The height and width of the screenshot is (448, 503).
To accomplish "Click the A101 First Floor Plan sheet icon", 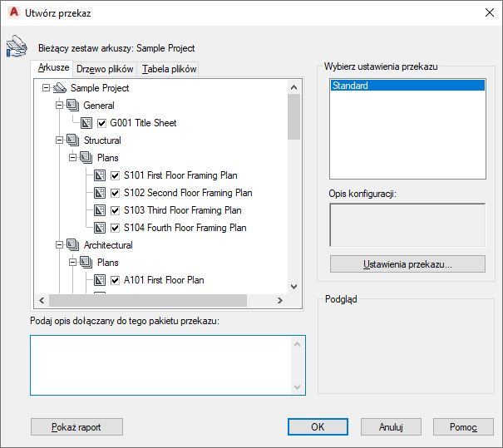I will pyautogui.click(x=98, y=280).
